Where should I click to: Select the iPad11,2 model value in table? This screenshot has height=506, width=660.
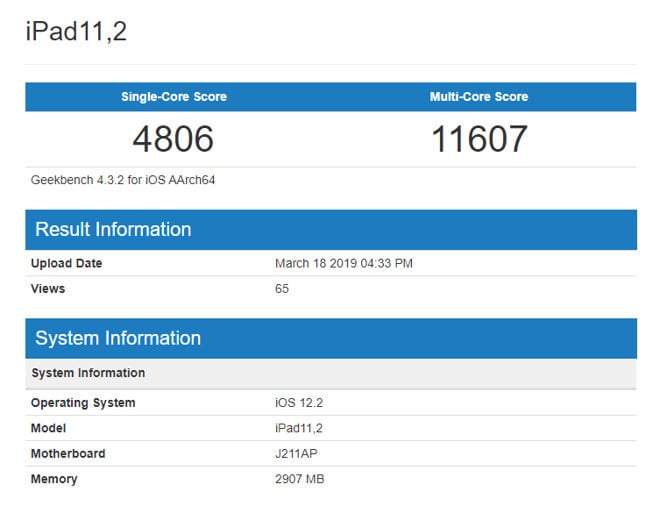299,429
